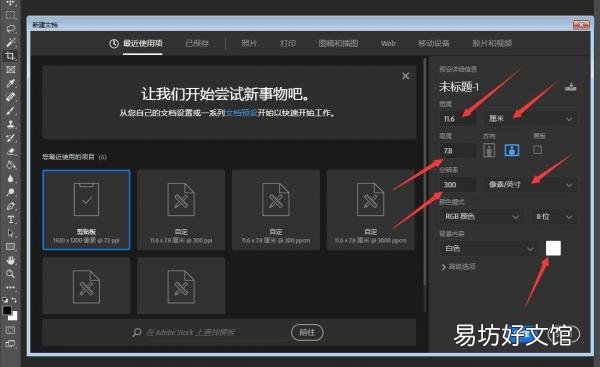Open the RGB 颜色 color mode dropdown
The height and width of the screenshot is (367, 600).
click(x=481, y=217)
